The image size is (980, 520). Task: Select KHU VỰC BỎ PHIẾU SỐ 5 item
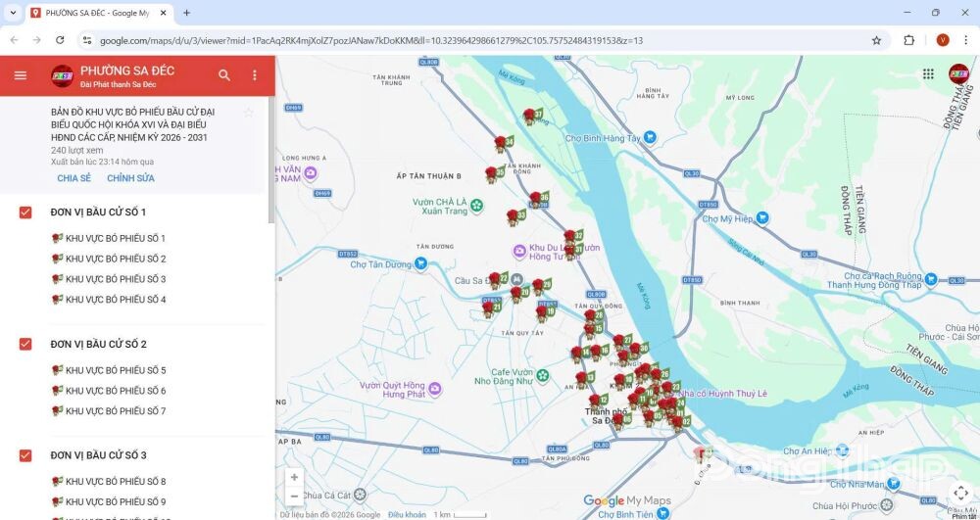(x=115, y=370)
